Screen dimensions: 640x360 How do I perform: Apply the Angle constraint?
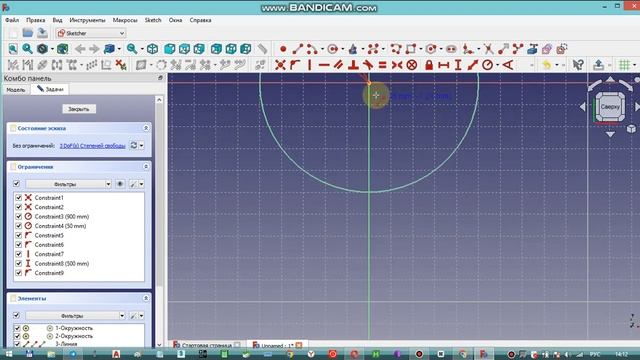[508, 65]
